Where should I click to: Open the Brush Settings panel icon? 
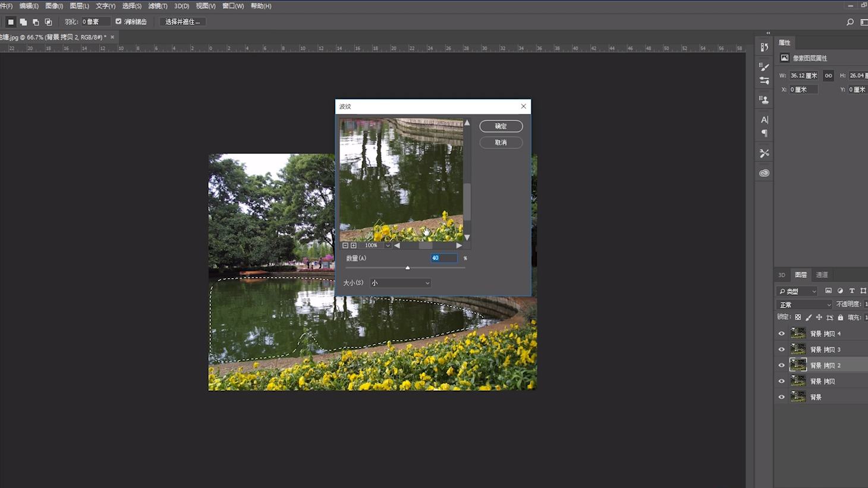tap(764, 67)
